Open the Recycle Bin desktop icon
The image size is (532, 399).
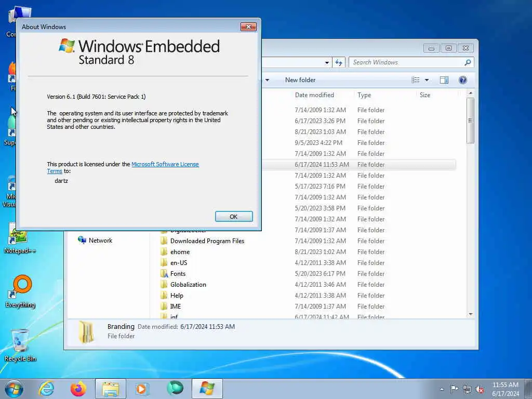click(20, 345)
